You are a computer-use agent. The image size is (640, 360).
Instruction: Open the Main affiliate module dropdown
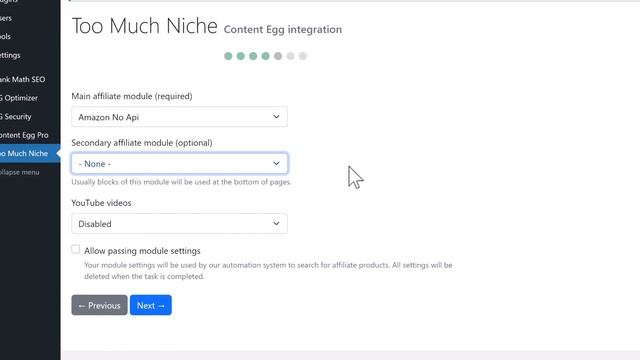[x=179, y=117]
